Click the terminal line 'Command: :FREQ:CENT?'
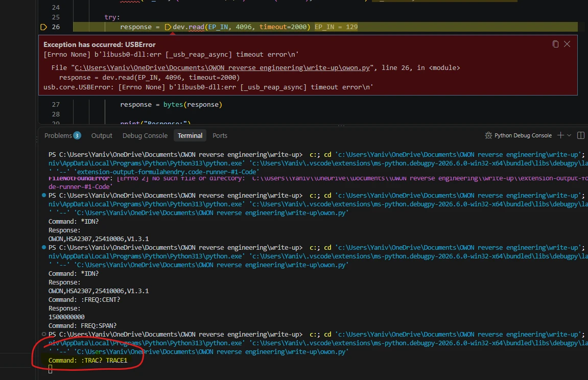 click(x=84, y=300)
